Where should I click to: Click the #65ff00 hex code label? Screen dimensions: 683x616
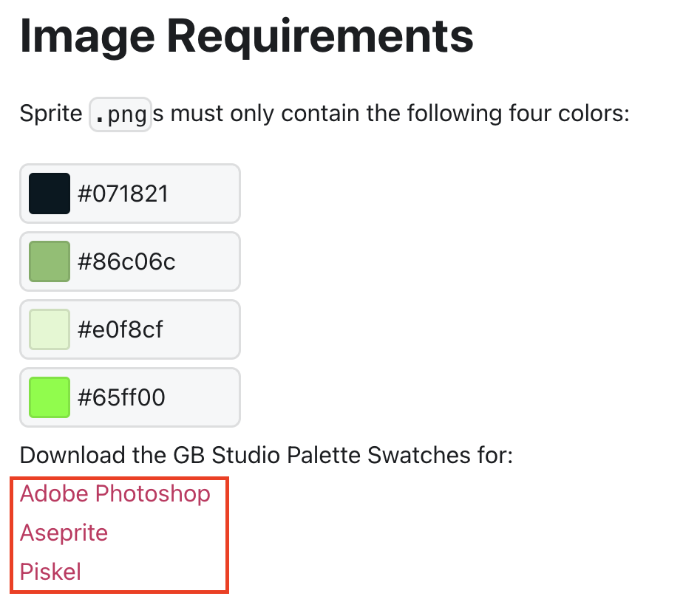pyautogui.click(x=122, y=397)
